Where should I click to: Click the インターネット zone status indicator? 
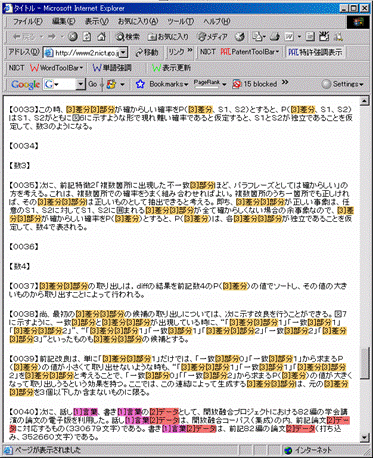click(308, 450)
